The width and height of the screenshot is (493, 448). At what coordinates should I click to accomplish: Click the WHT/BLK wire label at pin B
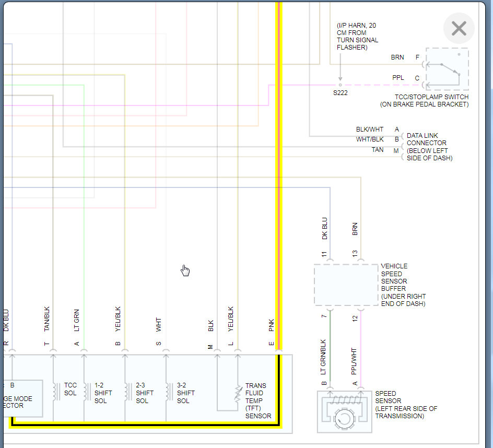(370, 139)
